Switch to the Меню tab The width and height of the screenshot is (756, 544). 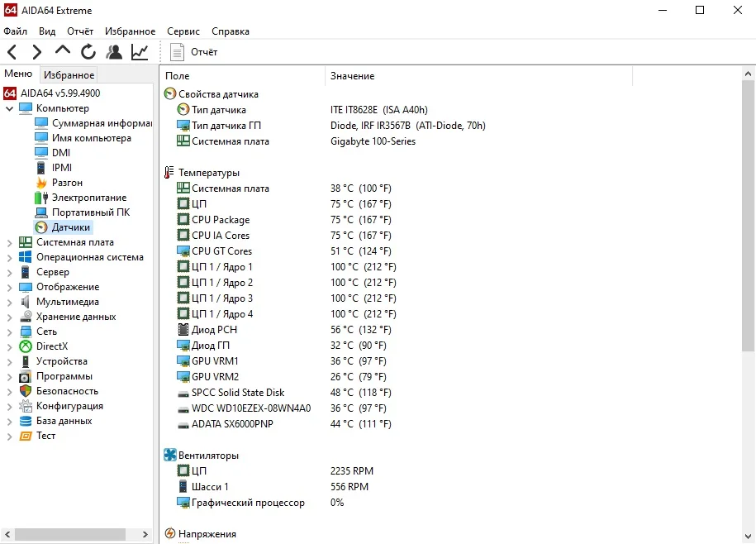pyautogui.click(x=18, y=74)
